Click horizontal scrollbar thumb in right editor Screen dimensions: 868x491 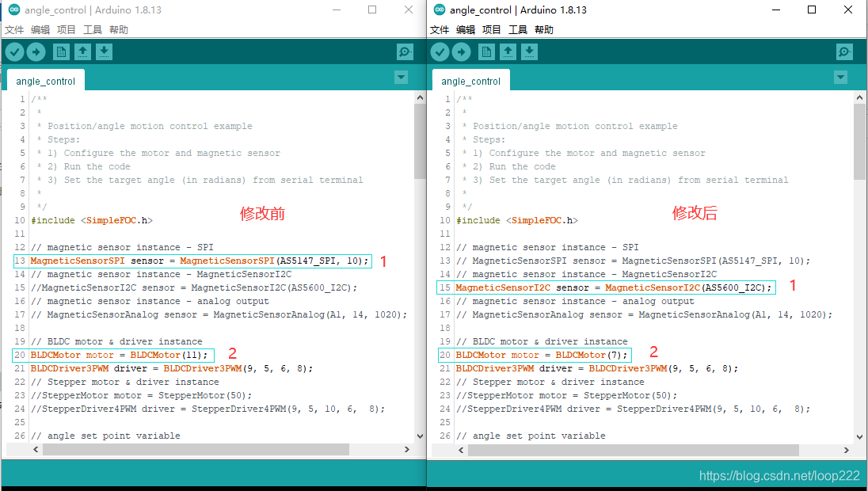pyautogui.click(x=634, y=450)
